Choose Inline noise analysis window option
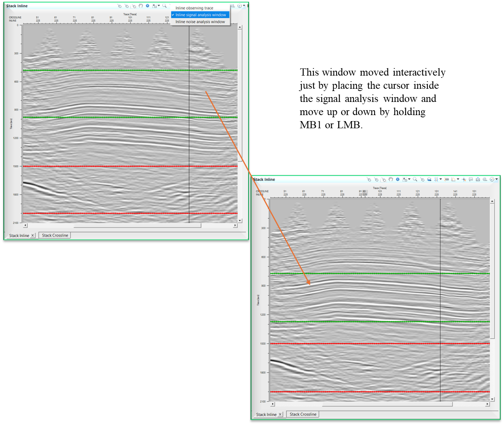Screen dimensions: 504x425 (200, 22)
